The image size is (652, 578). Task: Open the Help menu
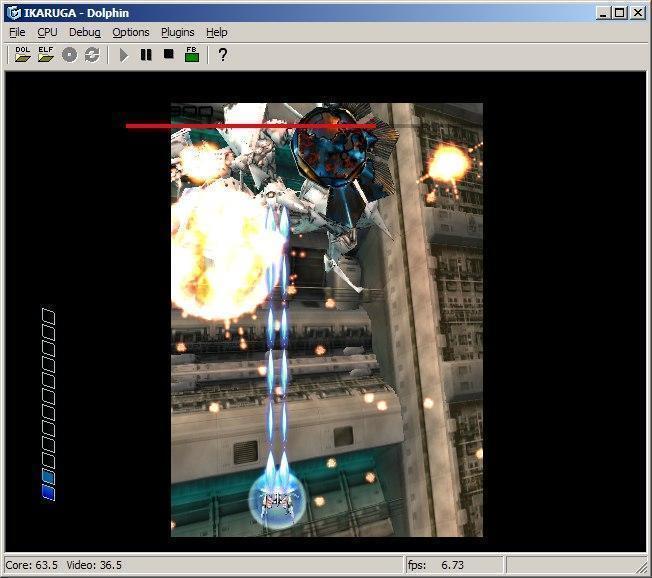click(x=217, y=32)
